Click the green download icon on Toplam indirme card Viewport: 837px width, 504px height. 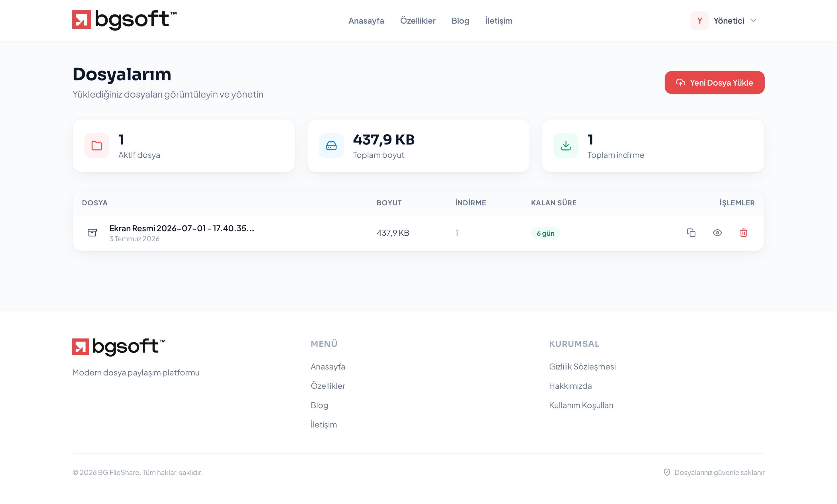[x=566, y=146]
